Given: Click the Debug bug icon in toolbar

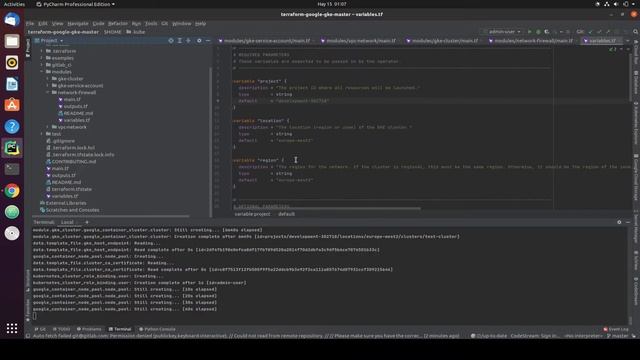Looking at the screenshot, I should point(538,31).
